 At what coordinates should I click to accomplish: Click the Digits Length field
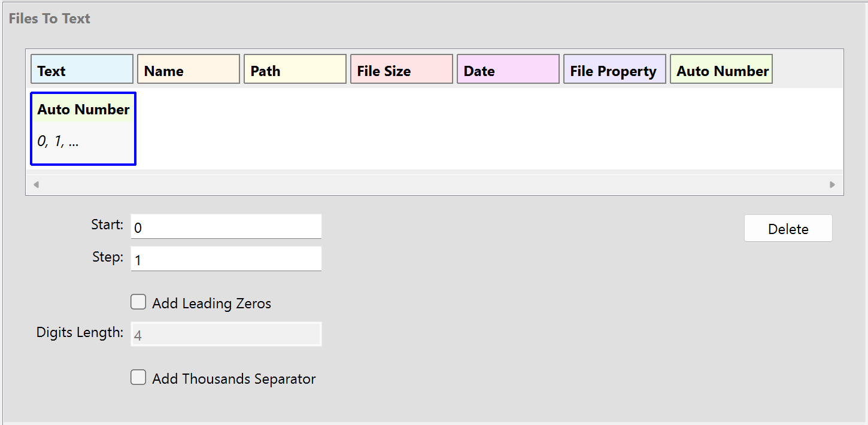point(226,333)
